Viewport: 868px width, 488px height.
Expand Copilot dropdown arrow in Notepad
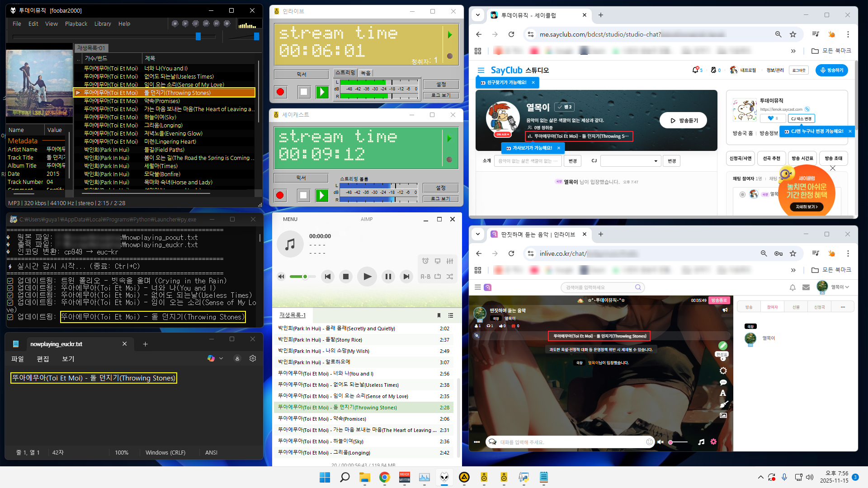click(221, 358)
